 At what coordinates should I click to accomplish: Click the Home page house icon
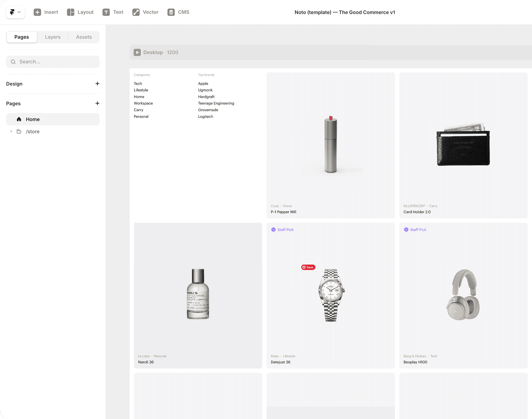(19, 119)
